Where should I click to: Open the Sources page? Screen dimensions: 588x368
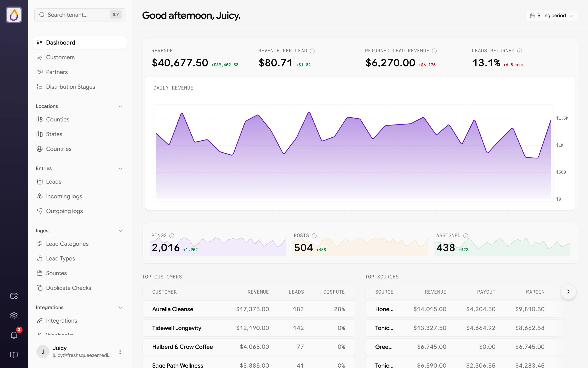[x=80, y=273]
